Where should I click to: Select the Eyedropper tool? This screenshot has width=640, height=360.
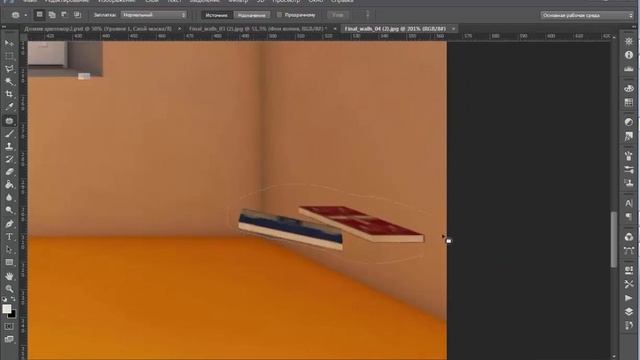coord(9,107)
